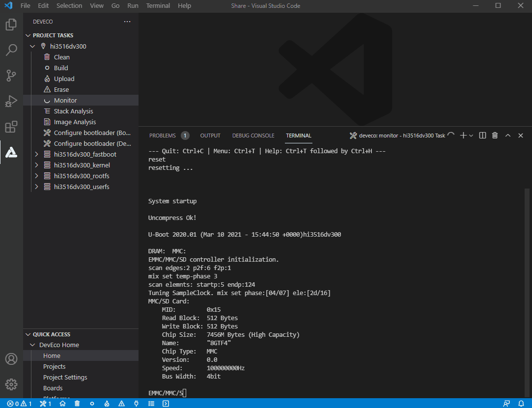Image resolution: width=532 pixels, height=408 pixels.
Task: Click the terminal vertical scrollbar
Action: pos(527,292)
